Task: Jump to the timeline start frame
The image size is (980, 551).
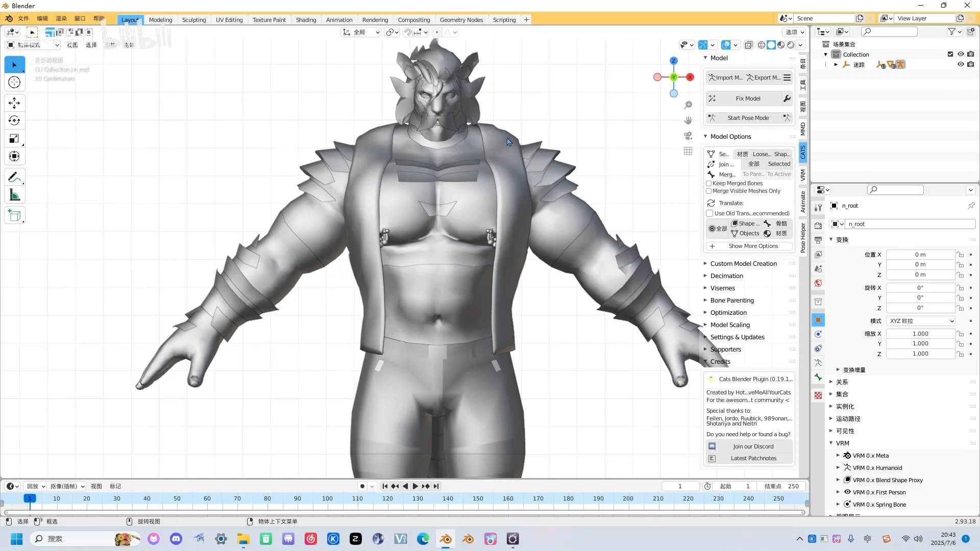Action: click(x=385, y=486)
